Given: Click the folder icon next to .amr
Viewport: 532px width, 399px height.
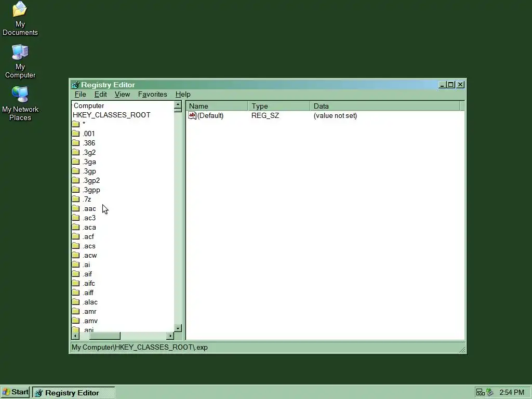Looking at the screenshot, I should [x=76, y=311].
